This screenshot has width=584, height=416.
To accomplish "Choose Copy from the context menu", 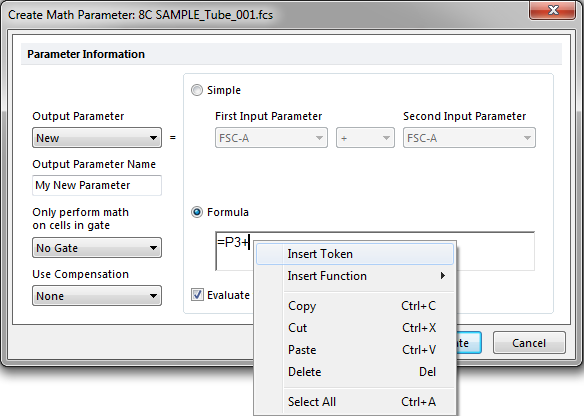I will click(x=355, y=306).
